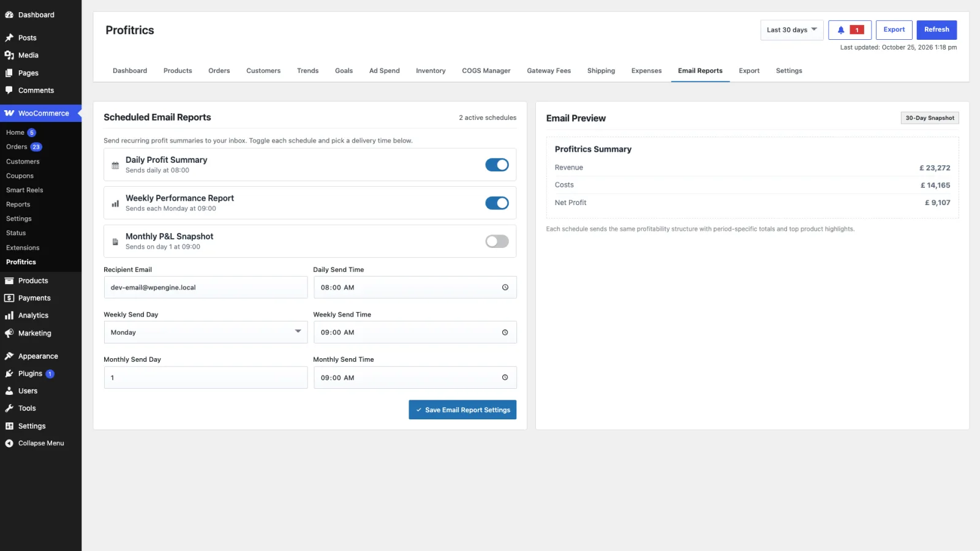The image size is (980, 551).
Task: Click the Weekly Send Time input
Action: point(415,332)
